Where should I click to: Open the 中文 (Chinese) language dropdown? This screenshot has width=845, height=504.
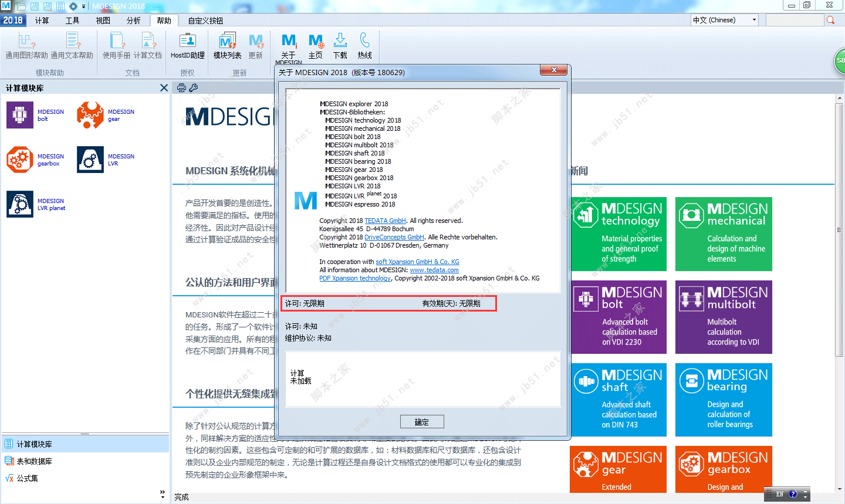[x=725, y=20]
